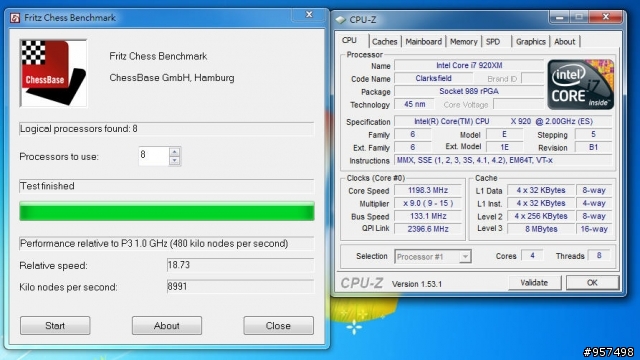
Task: Click the Threads count value 8
Action: click(x=599, y=256)
